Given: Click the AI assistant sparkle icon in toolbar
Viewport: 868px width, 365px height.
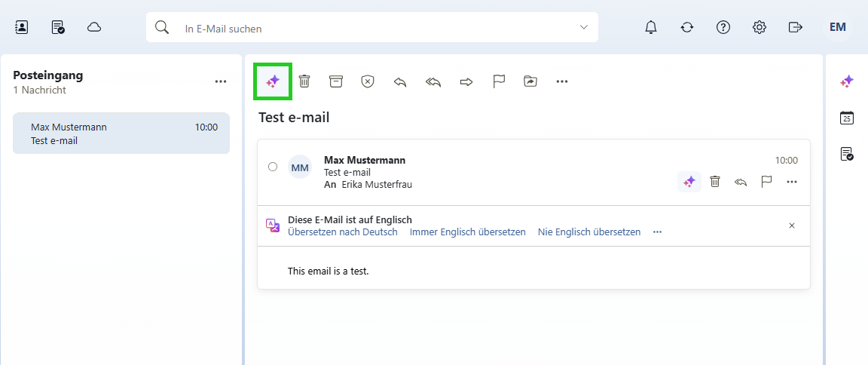Looking at the screenshot, I should tap(273, 81).
